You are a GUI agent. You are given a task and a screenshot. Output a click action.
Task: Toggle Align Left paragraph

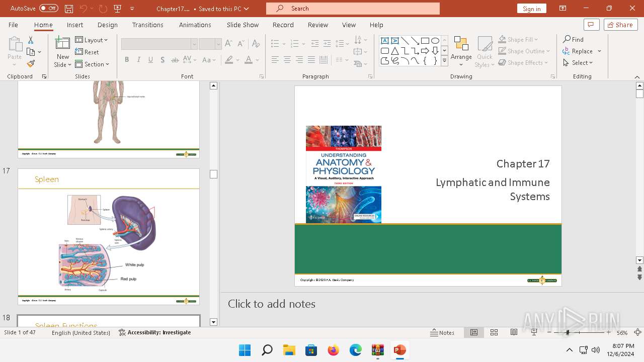[x=275, y=60]
